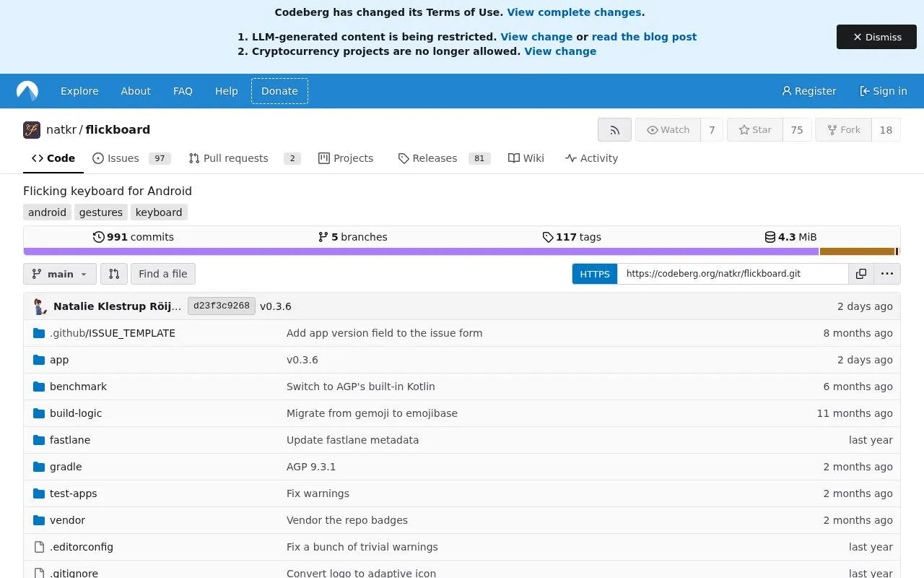
Task: Click the gradle folder icon
Action: point(39,467)
